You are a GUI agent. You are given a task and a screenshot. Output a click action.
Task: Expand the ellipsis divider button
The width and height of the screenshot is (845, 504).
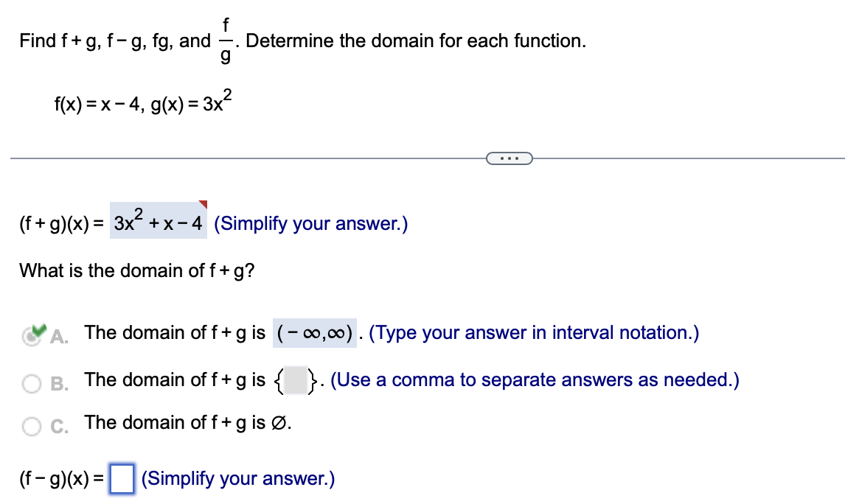510,158
